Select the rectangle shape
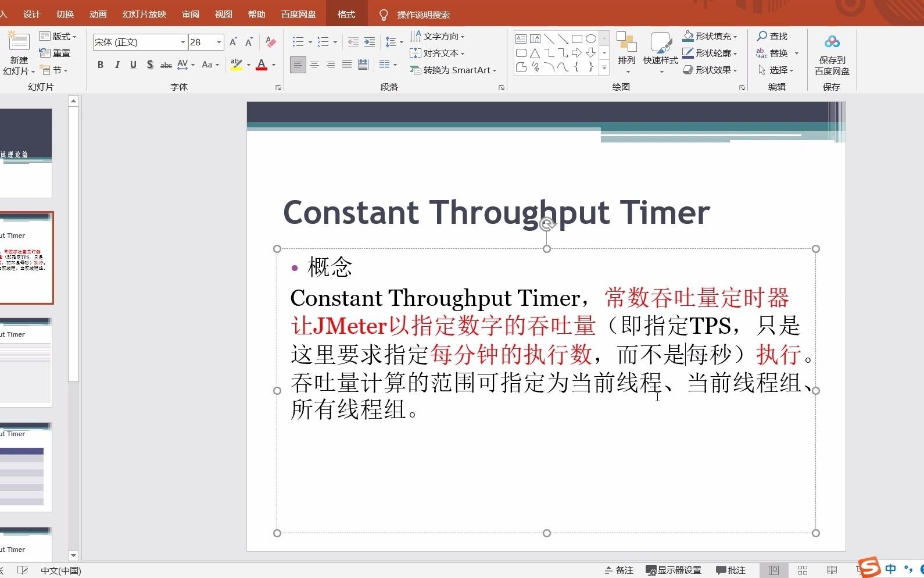The height and width of the screenshot is (578, 924). pyautogui.click(x=577, y=39)
